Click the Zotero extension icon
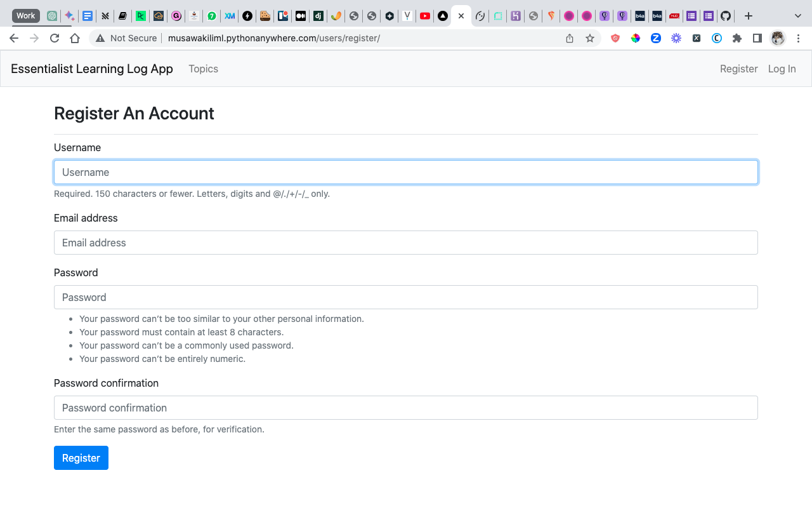 [655, 38]
